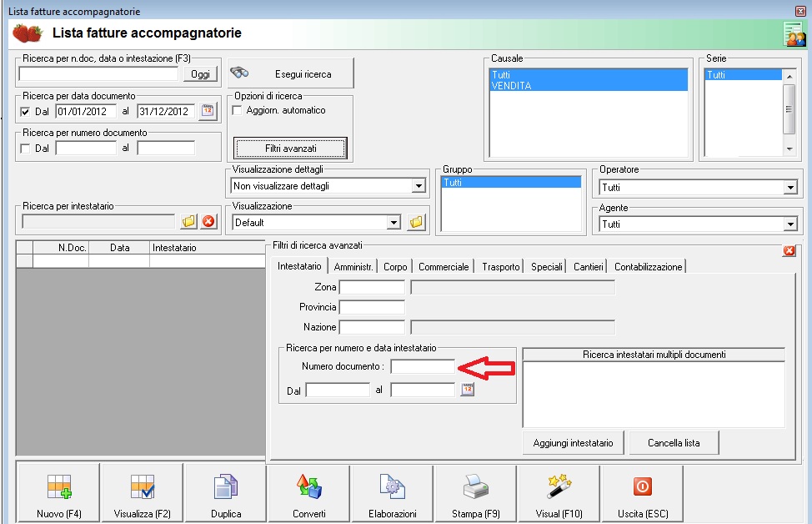The width and height of the screenshot is (812, 524).
Task: Click the Data column header
Action: (x=119, y=248)
